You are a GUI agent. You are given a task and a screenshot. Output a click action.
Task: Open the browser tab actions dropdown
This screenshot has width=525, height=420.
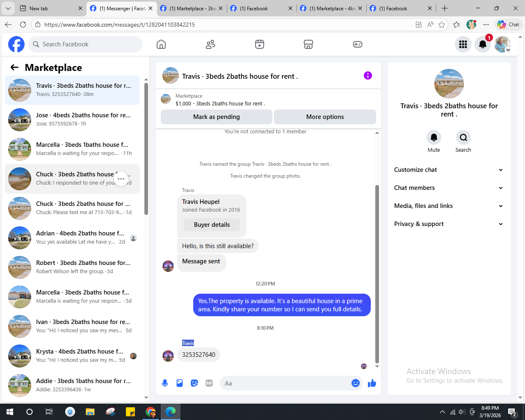8,8
